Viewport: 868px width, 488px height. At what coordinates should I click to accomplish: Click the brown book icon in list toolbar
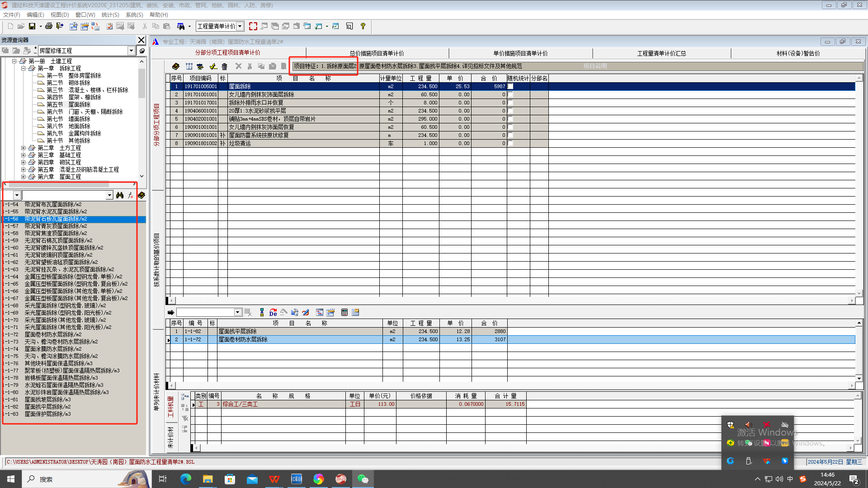click(176, 66)
